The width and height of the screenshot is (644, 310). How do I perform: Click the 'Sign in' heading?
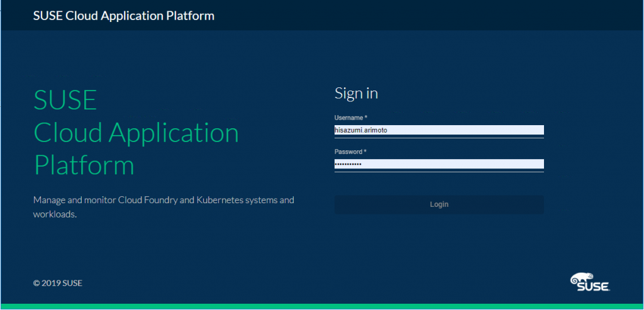pos(356,94)
